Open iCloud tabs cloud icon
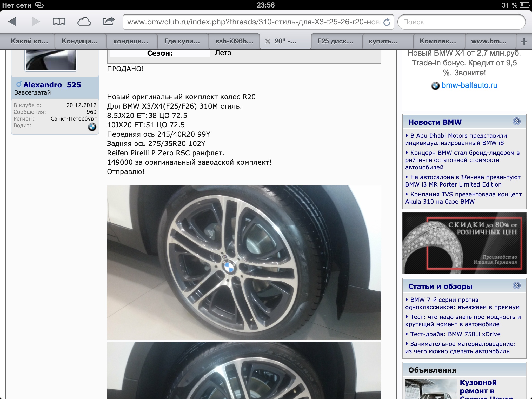The height and width of the screenshot is (399, 532). (x=84, y=22)
